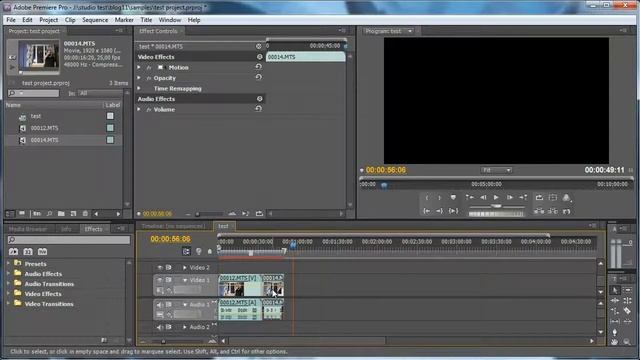
Task: Collapse the Video 1 track
Action: tap(184, 280)
